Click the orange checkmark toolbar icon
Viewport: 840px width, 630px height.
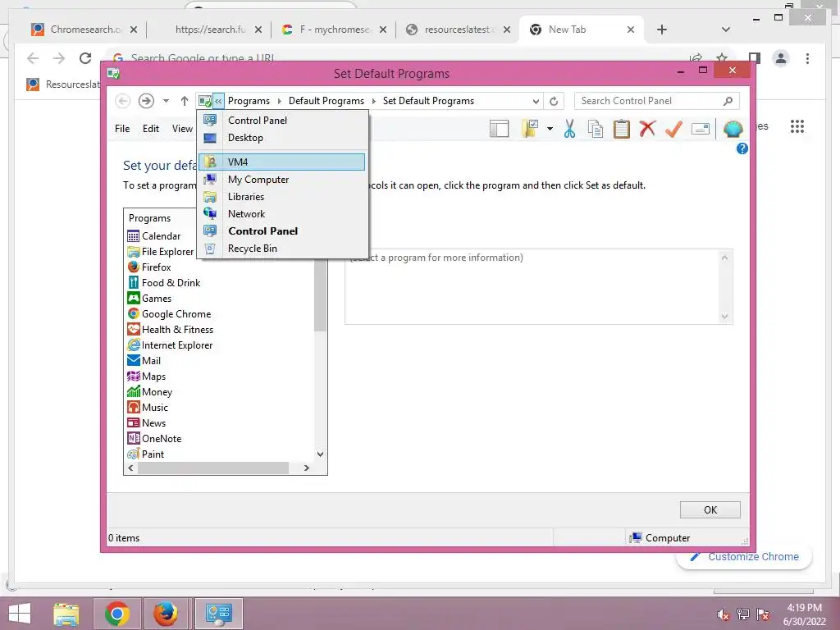pos(673,129)
